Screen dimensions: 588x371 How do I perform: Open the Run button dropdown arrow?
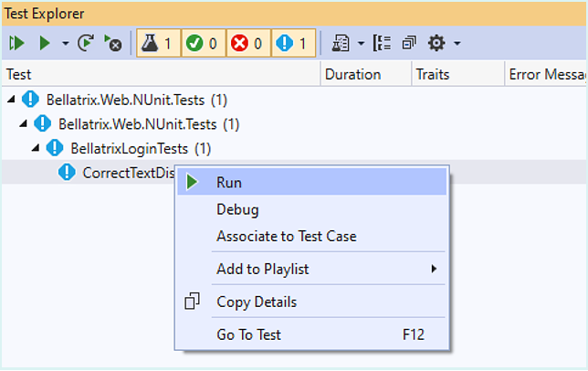pos(65,44)
